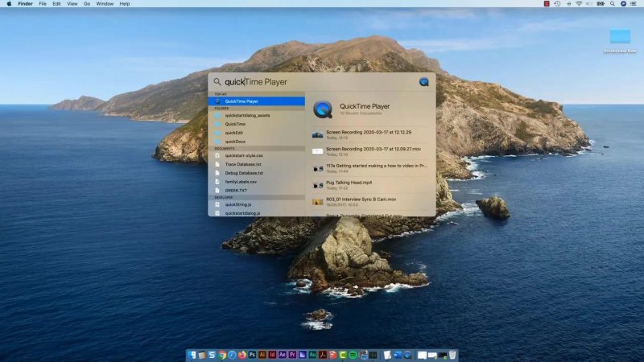Open 117a Getting started making a how to video
The height and width of the screenshot is (362, 644).
(x=371, y=168)
